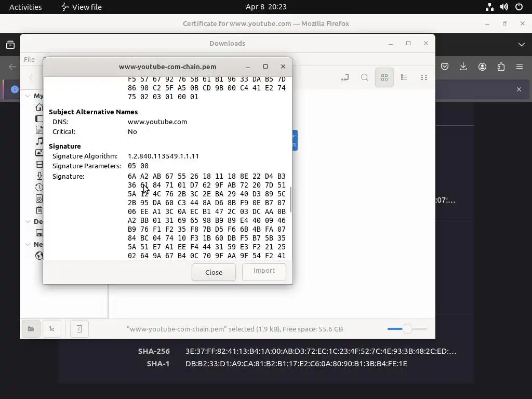This screenshot has width=532, height=399.
Task: Open Home folder in file manager sidebar
Action: (39, 107)
